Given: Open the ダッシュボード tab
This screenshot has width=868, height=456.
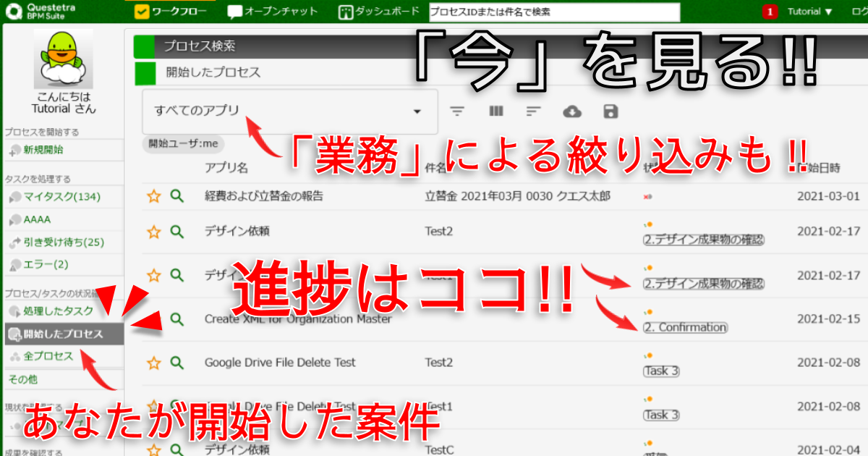Looking at the screenshot, I should 379,12.
